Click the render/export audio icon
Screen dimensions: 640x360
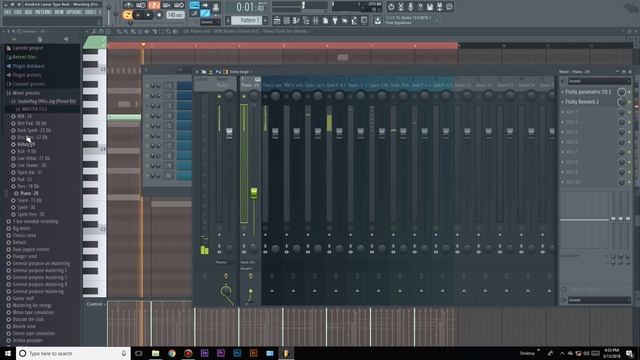click(440, 7)
